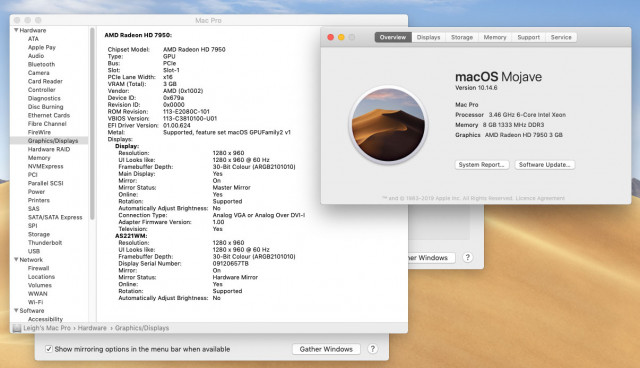Screen dimensions: 640x368
Task: Select PCI in the sidebar
Action: [x=32, y=175]
